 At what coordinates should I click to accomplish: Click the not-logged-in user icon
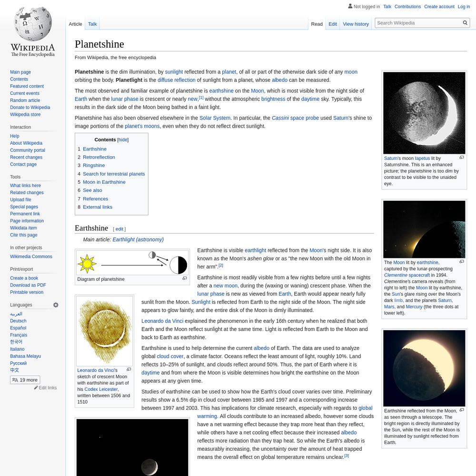[350, 6]
